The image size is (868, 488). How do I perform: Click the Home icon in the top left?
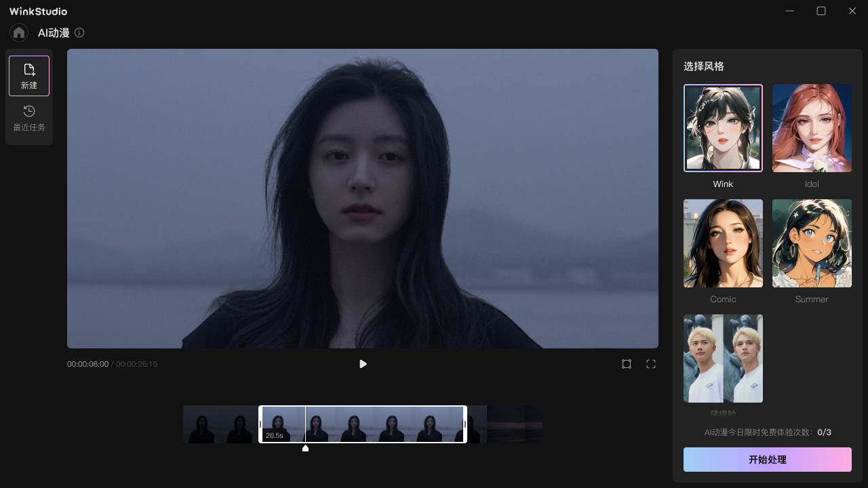[18, 33]
